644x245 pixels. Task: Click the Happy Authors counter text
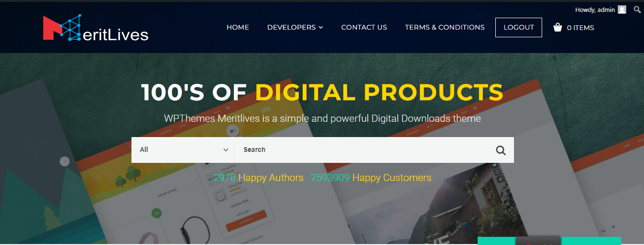click(259, 178)
